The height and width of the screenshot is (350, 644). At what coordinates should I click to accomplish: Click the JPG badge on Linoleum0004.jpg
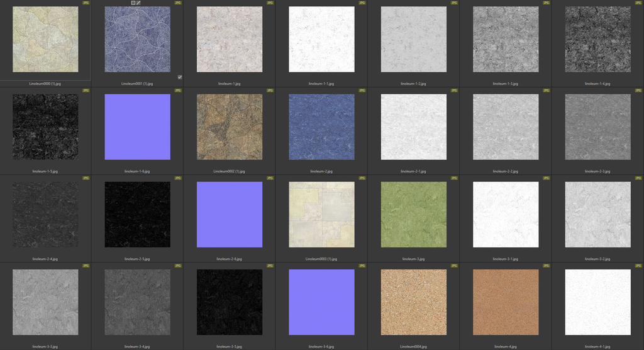coord(454,266)
